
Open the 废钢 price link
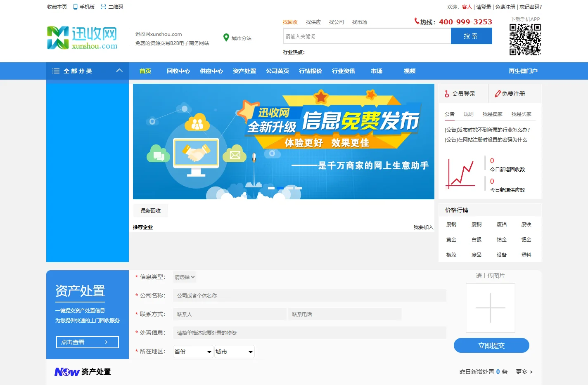pos(451,224)
